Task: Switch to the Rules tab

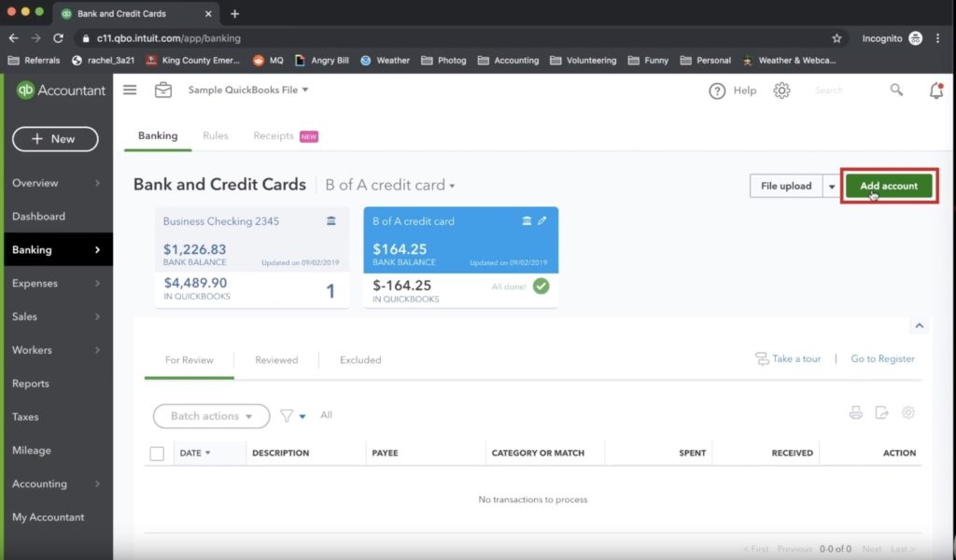Action: (216, 136)
